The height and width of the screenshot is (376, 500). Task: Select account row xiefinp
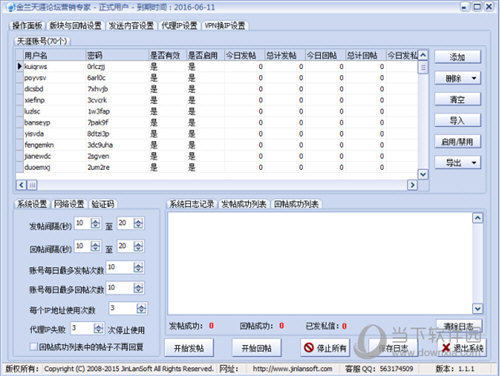[217, 100]
